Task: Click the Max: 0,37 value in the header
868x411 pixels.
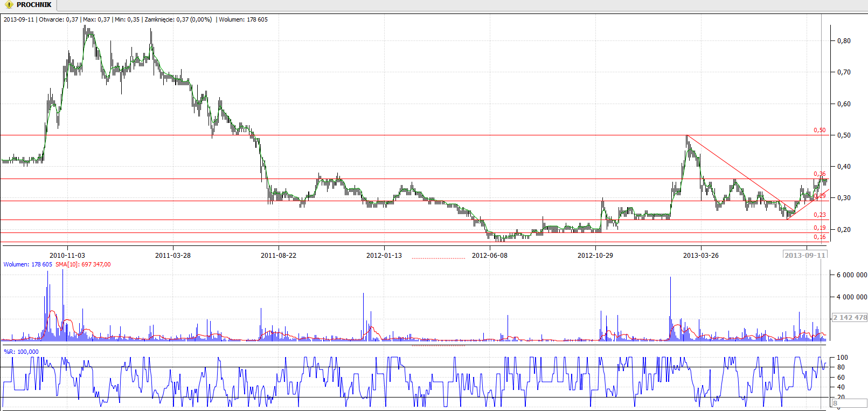Action: tap(96, 19)
